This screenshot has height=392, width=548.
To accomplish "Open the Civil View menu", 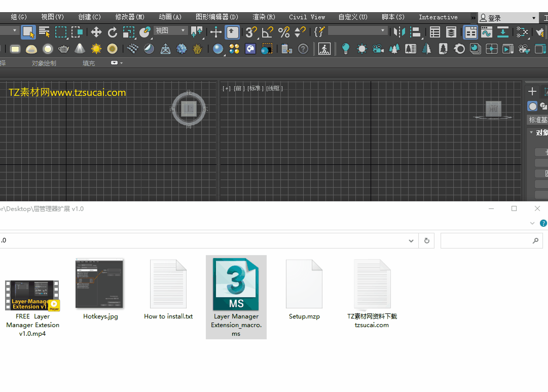I will pyautogui.click(x=306, y=17).
